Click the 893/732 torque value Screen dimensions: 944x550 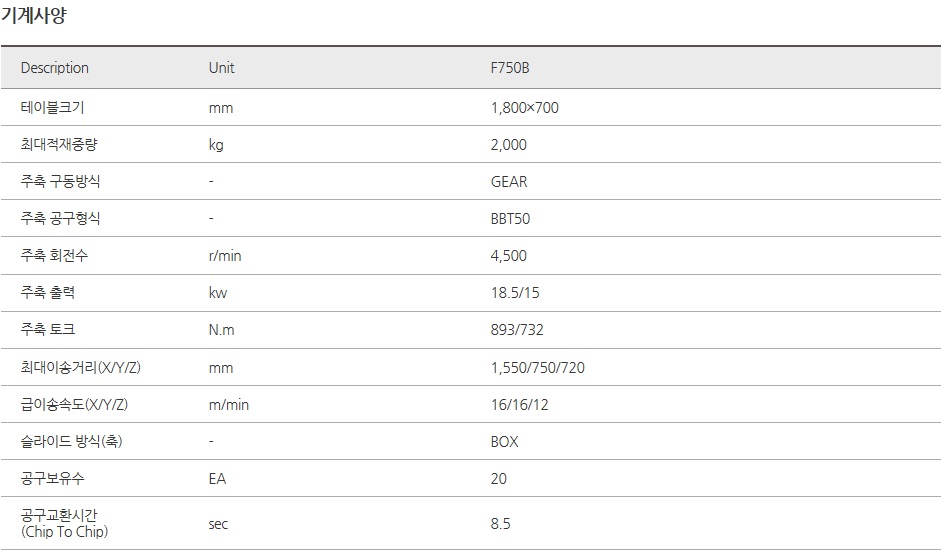point(517,329)
